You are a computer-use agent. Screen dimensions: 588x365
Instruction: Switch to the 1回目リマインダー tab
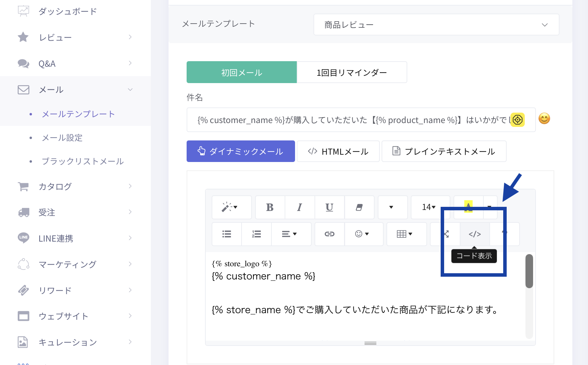click(352, 72)
